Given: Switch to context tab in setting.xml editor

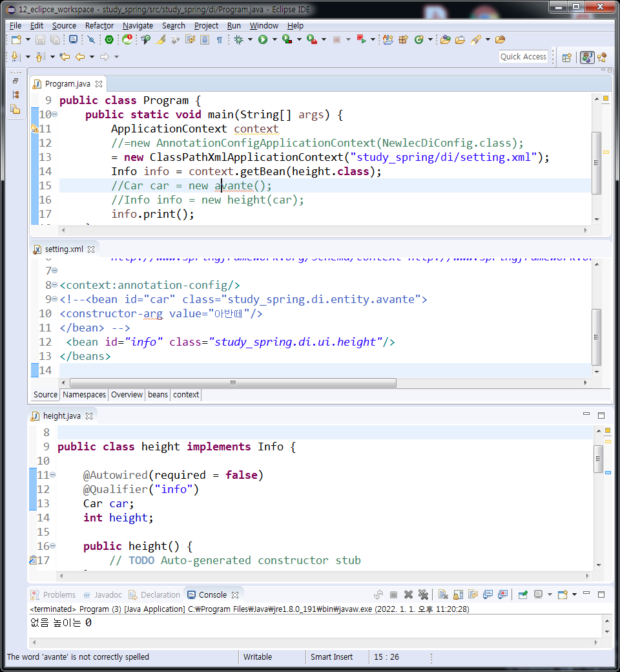Looking at the screenshot, I should click(186, 395).
